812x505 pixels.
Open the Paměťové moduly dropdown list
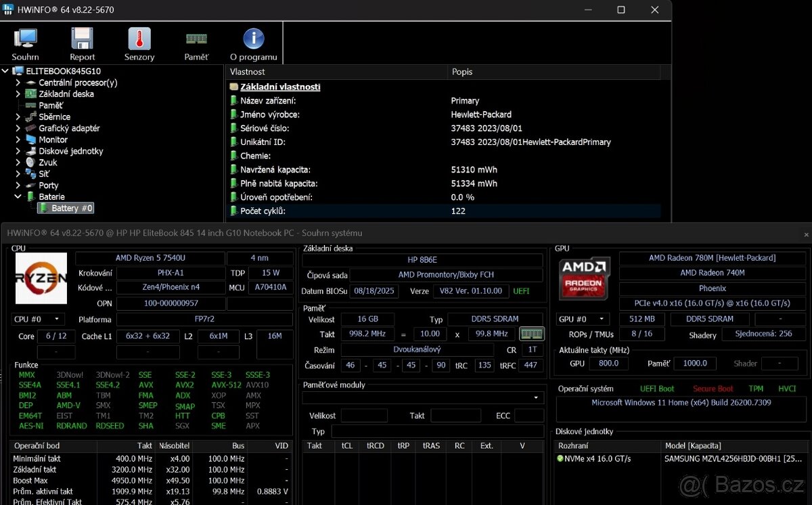tap(423, 398)
